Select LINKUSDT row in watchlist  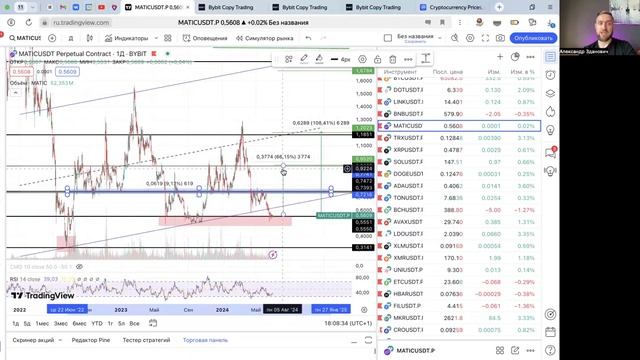click(x=459, y=102)
